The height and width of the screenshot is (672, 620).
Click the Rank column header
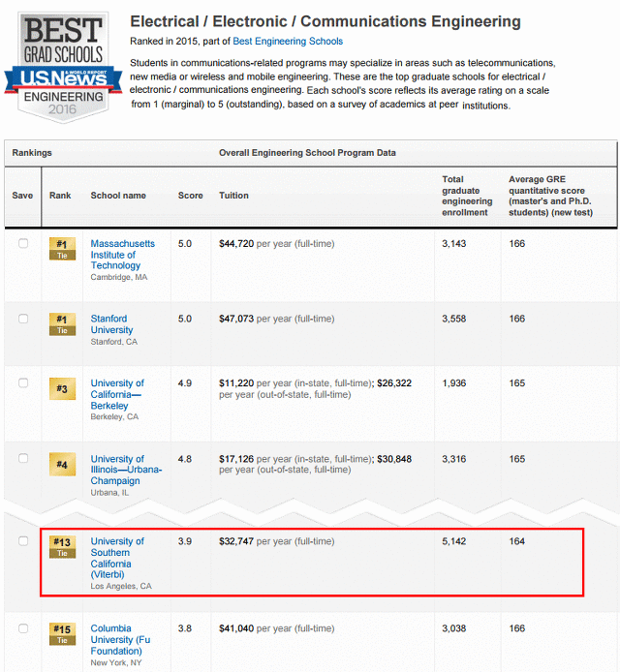click(60, 196)
